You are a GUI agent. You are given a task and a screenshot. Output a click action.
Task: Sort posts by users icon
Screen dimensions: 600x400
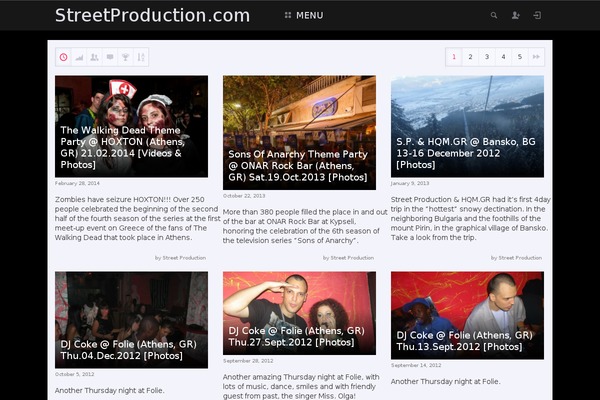[x=95, y=57]
